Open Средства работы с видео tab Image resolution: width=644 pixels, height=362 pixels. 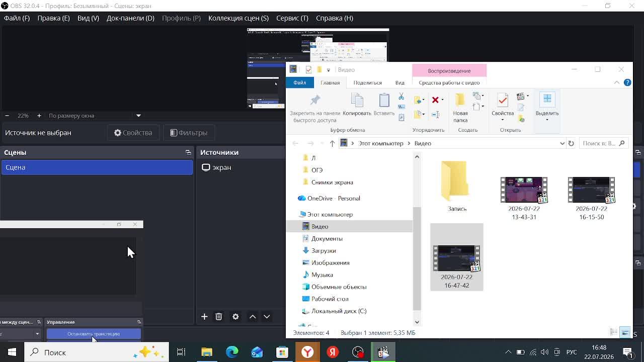(x=449, y=82)
